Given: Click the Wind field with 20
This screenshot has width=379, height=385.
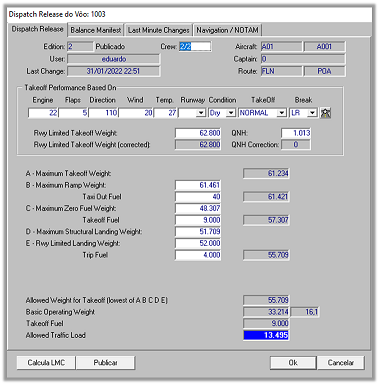Looking at the screenshot, I should (x=136, y=113).
